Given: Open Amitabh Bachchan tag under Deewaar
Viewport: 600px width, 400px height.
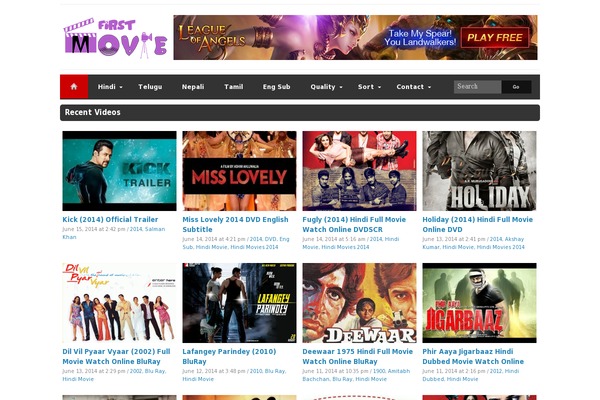Looking at the screenshot, I should 399,371.
